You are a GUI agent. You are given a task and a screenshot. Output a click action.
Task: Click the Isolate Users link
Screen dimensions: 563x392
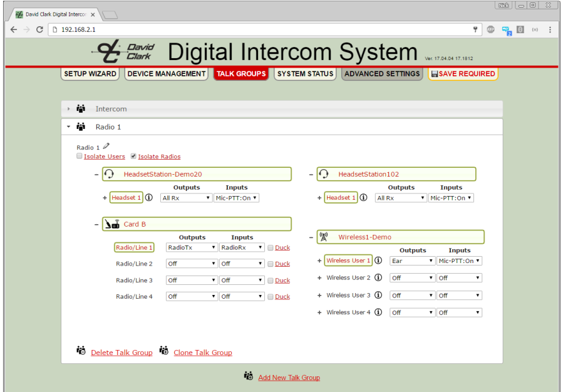[105, 157]
